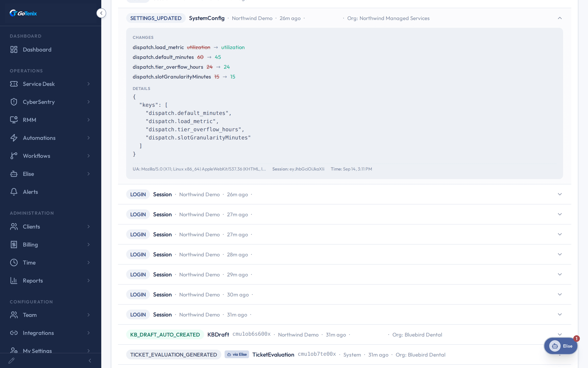Click the TICKET_EVALUATION_GENERATED badge

(x=174, y=355)
